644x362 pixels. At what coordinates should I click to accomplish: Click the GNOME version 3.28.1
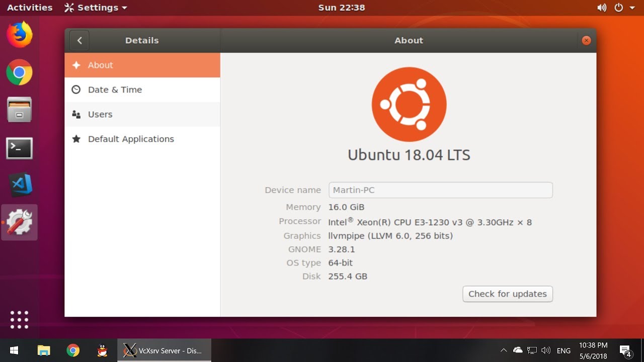pyautogui.click(x=342, y=249)
